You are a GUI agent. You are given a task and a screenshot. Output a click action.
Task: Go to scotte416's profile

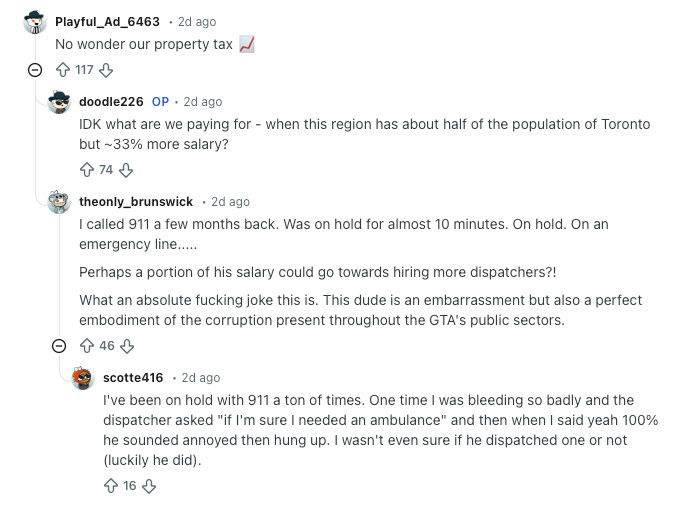click(133, 378)
